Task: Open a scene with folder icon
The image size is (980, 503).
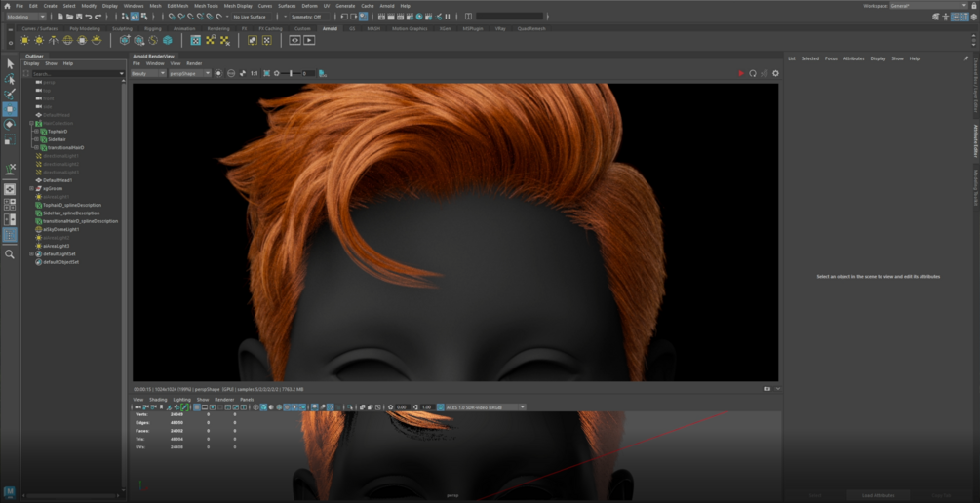Action: click(69, 17)
